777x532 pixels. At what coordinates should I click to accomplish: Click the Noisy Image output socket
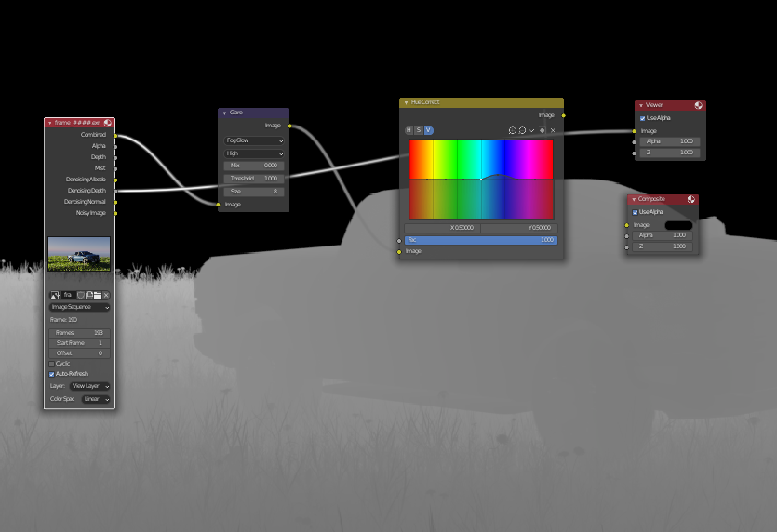click(115, 214)
